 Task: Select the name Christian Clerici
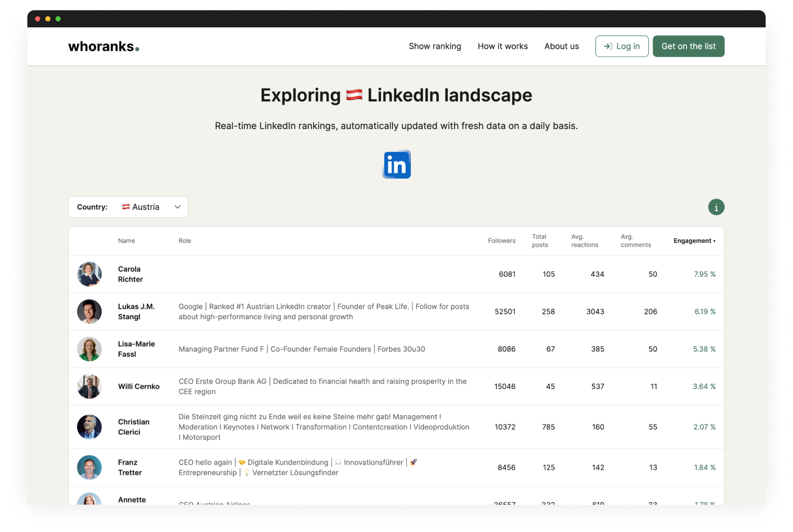tap(134, 427)
